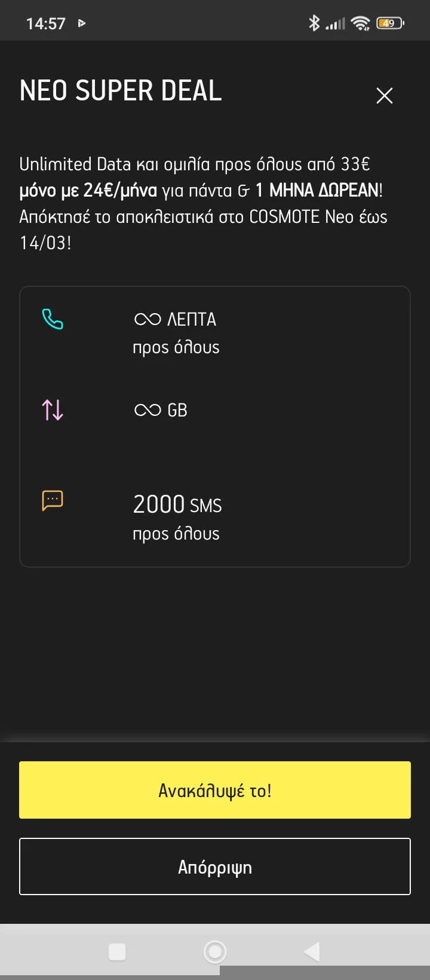Screen dimensions: 430x980
Task: Open recent apps with square button
Action: pyautogui.click(x=117, y=952)
